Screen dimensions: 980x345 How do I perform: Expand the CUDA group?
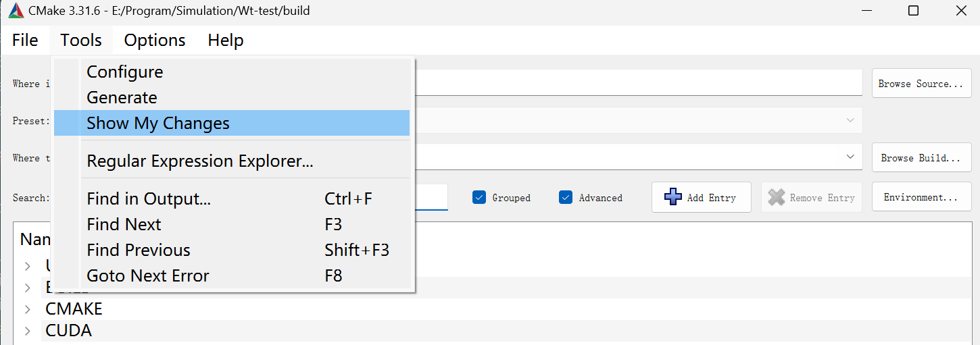pyautogui.click(x=28, y=331)
